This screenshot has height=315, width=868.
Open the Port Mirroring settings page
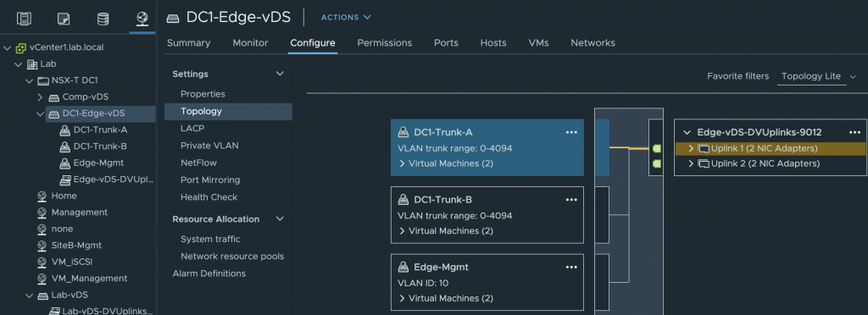(210, 180)
